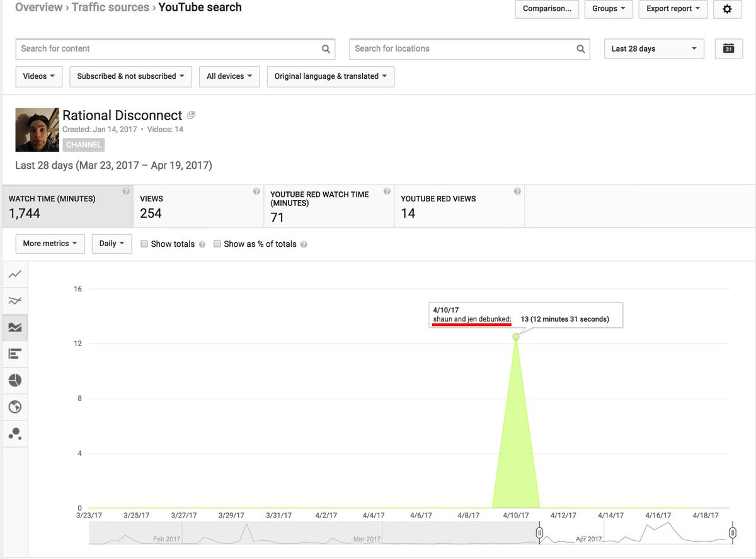Screen dimensions: 756x559
Task: Open channel link icon beside Rational Disconnect
Action: tap(192, 115)
